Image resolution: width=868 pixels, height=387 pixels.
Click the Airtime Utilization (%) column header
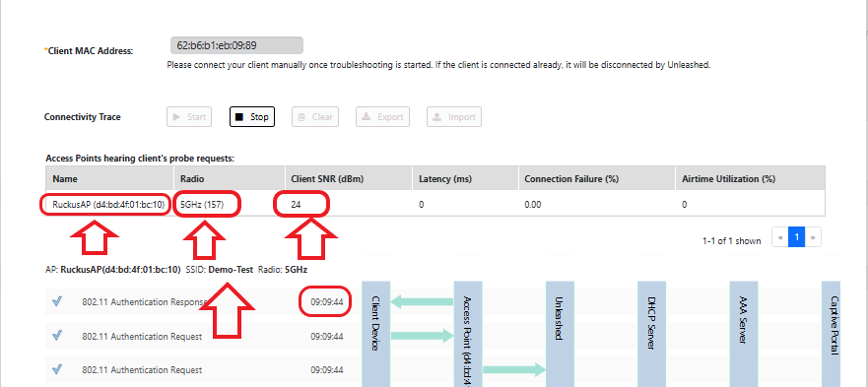click(750, 179)
